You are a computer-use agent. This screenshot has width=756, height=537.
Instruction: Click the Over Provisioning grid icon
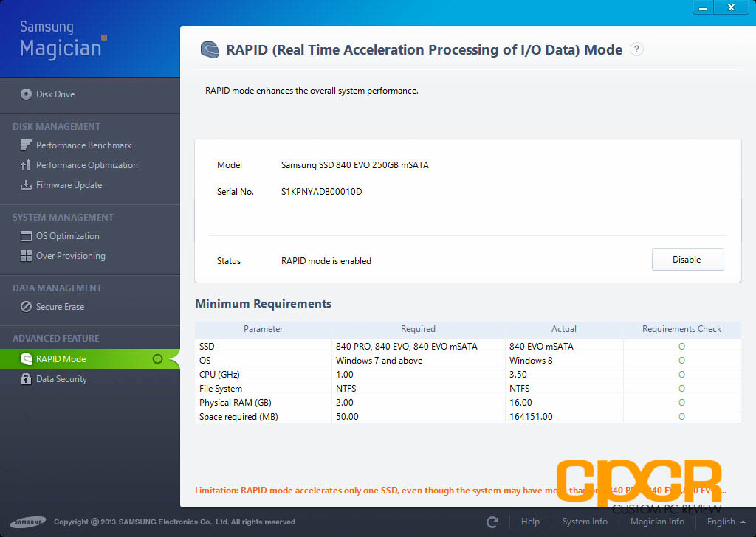coord(26,256)
